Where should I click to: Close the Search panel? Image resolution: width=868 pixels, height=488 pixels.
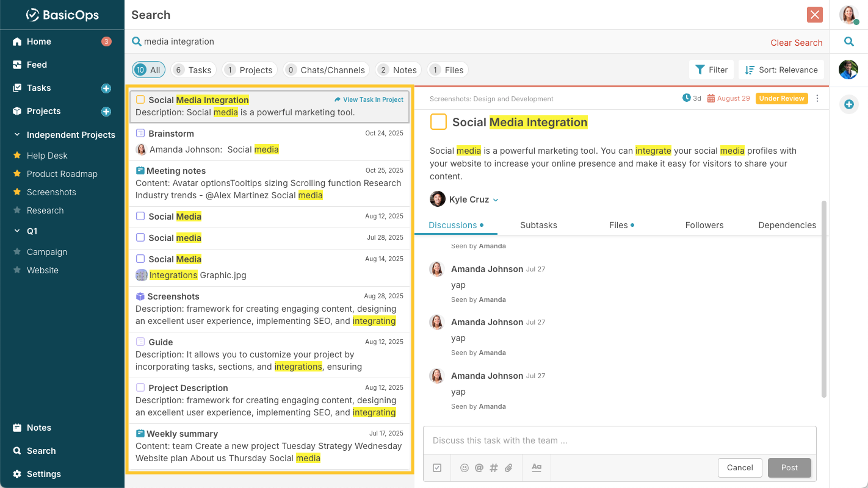click(814, 15)
